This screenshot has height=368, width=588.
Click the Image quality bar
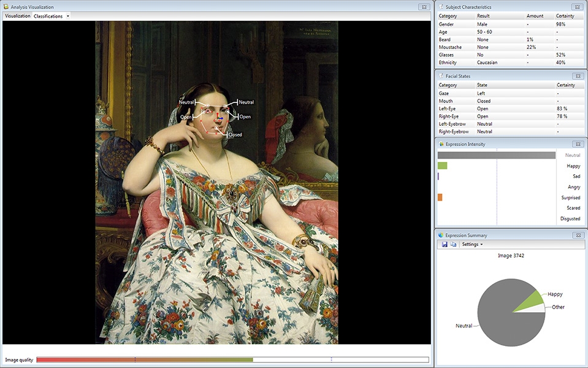click(232, 360)
